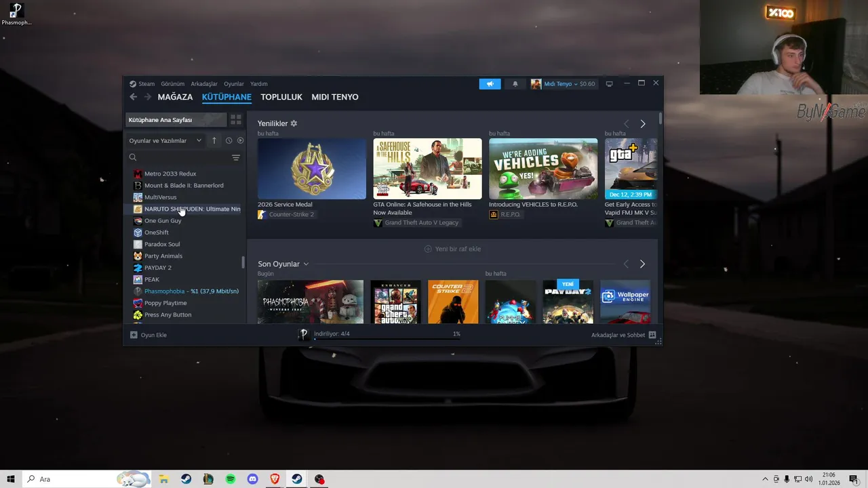
Task: Click the PAYDAY 2 icon in game list
Action: tap(138, 268)
